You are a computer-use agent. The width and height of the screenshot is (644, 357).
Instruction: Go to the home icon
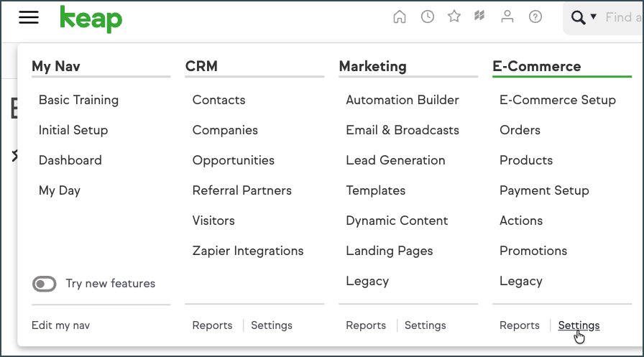coord(399,17)
